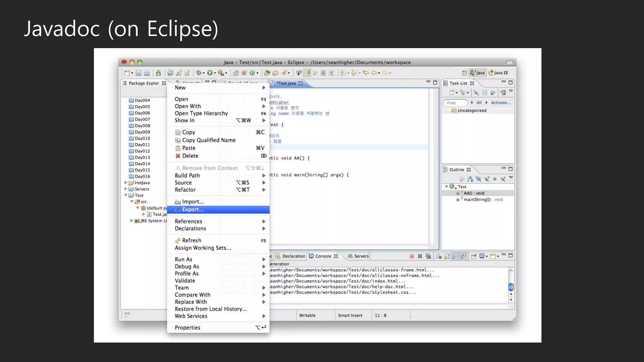Click the Open Type icon in toolbar
Image resolution: width=644 pixels, height=362 pixels.
tap(267, 73)
